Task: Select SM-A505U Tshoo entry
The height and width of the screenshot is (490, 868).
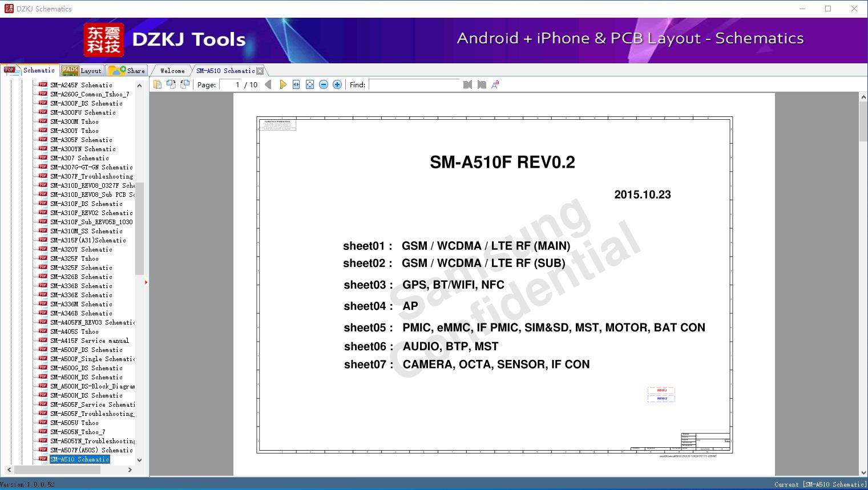Action: tap(74, 423)
